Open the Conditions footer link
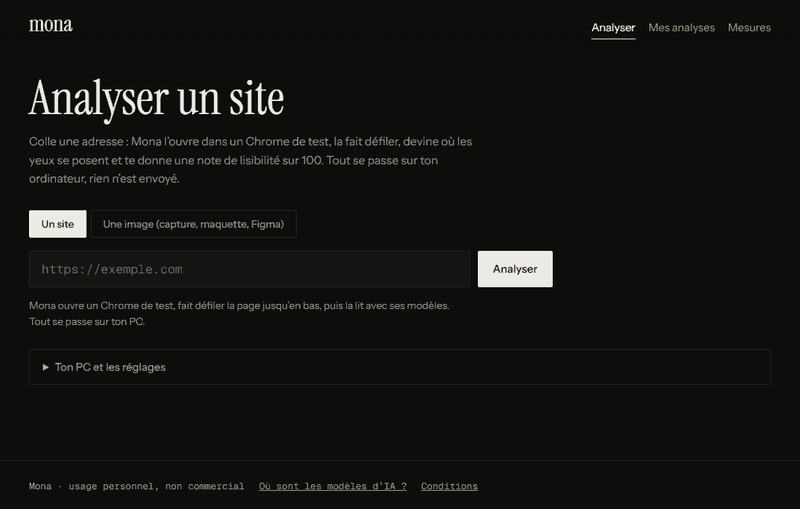800x509 pixels. click(x=449, y=486)
